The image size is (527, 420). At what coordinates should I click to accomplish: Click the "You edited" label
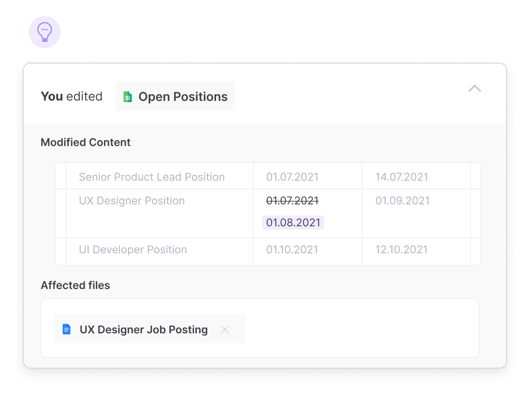click(x=71, y=96)
